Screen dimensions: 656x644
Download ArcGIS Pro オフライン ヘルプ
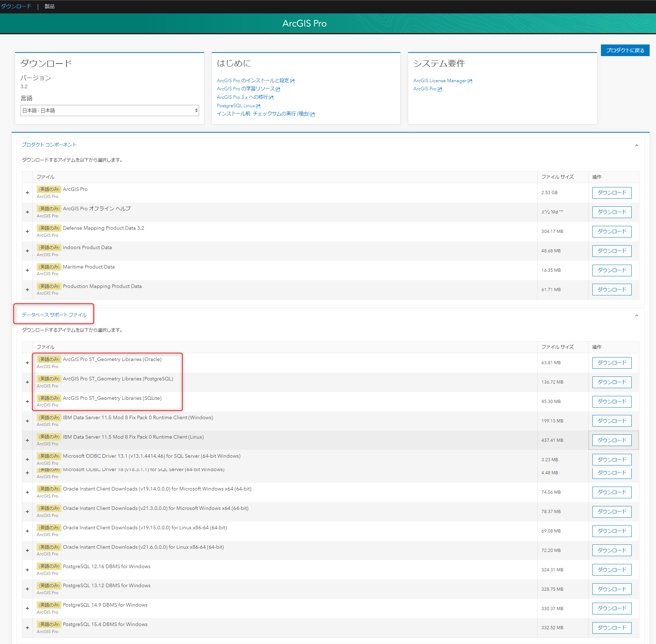612,212
